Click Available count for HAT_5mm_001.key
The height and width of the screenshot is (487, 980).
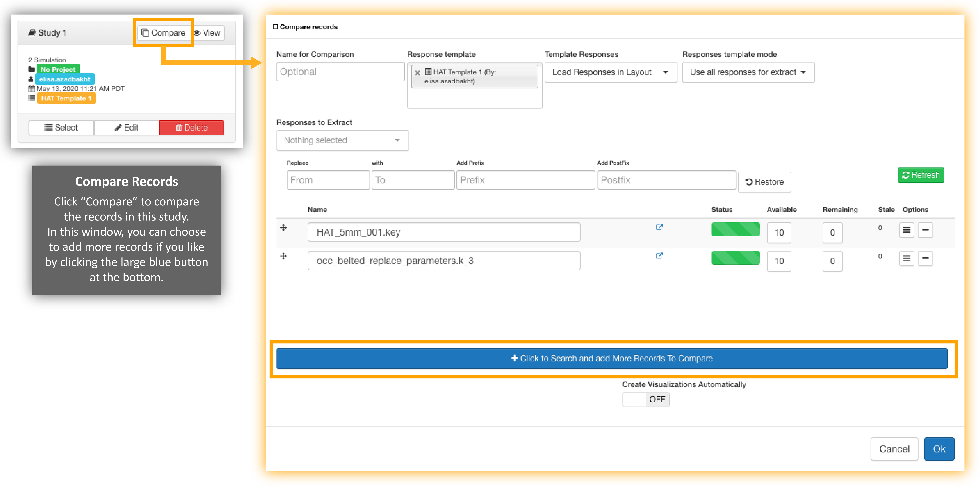(x=779, y=232)
